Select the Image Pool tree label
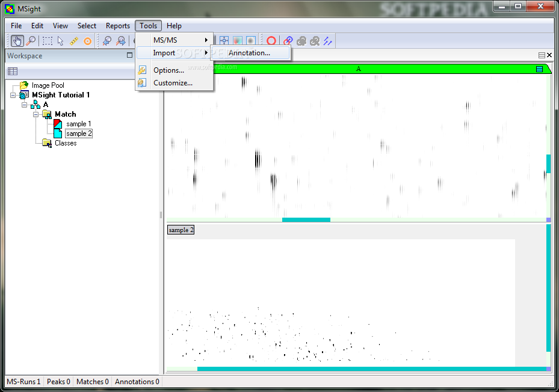Screen dimensions: 559x392 click(48, 85)
